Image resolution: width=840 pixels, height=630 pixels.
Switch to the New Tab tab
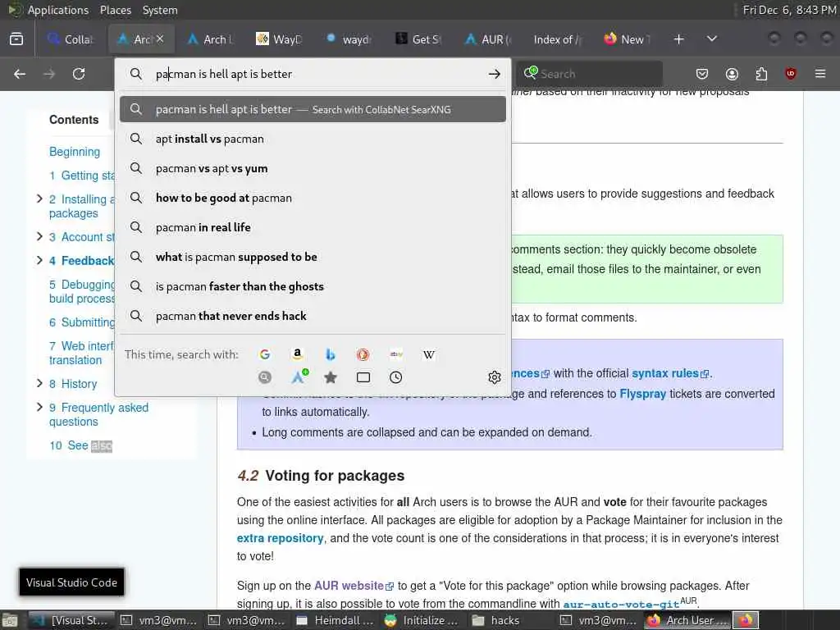tap(628, 39)
